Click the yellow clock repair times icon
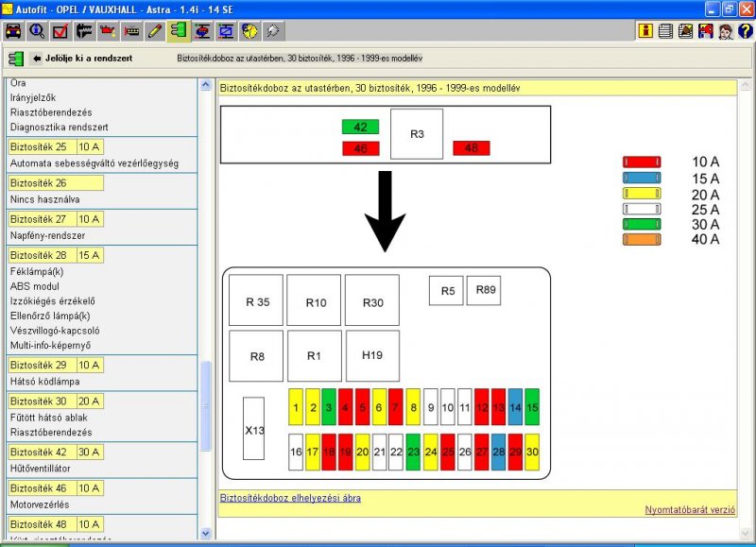This screenshot has width=756, height=547. (249, 31)
